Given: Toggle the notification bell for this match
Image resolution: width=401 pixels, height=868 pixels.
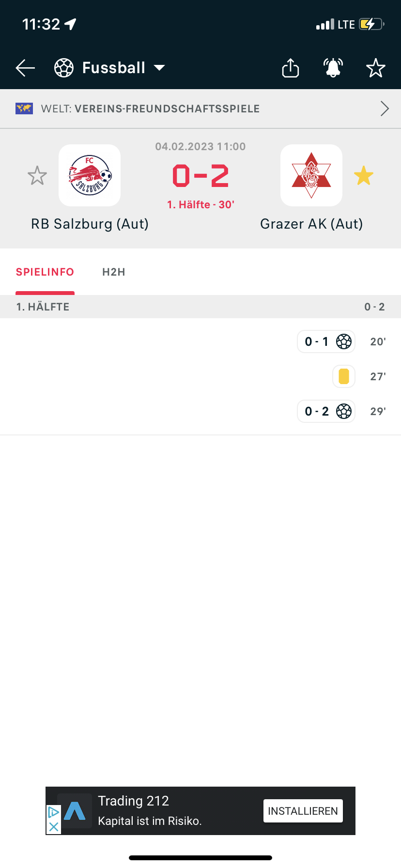Looking at the screenshot, I should pyautogui.click(x=333, y=68).
